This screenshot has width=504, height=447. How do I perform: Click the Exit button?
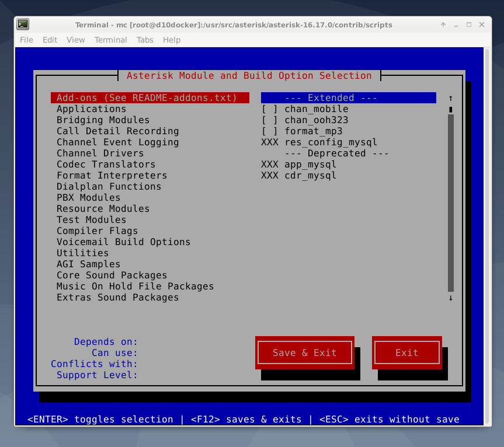click(407, 352)
